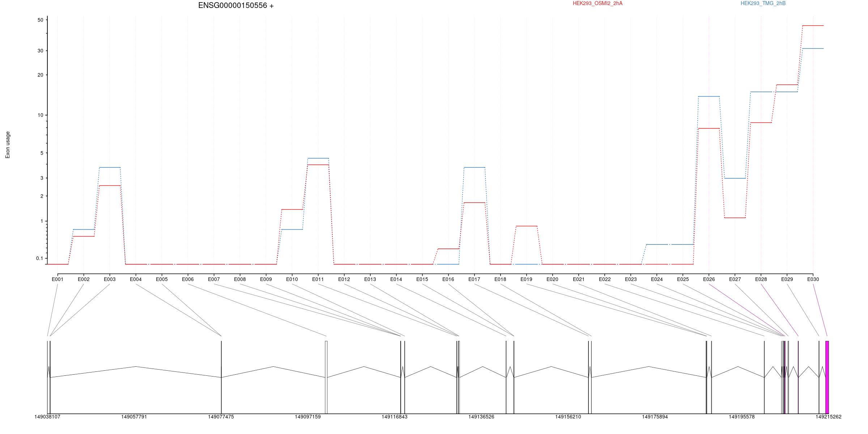Image resolution: width=868 pixels, height=434 pixels.
Task: Click exon label E006
Action: [x=188, y=279]
